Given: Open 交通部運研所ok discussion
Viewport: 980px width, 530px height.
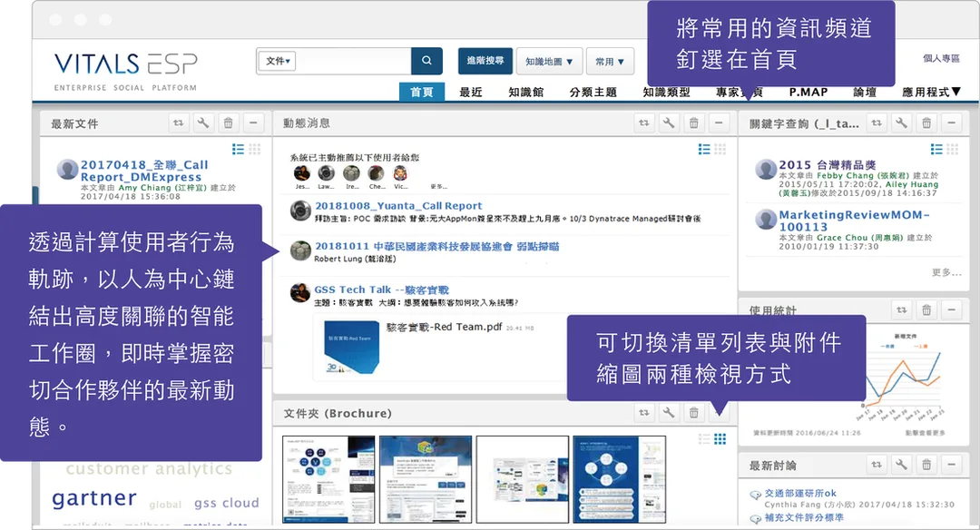Looking at the screenshot, I should coord(800,493).
